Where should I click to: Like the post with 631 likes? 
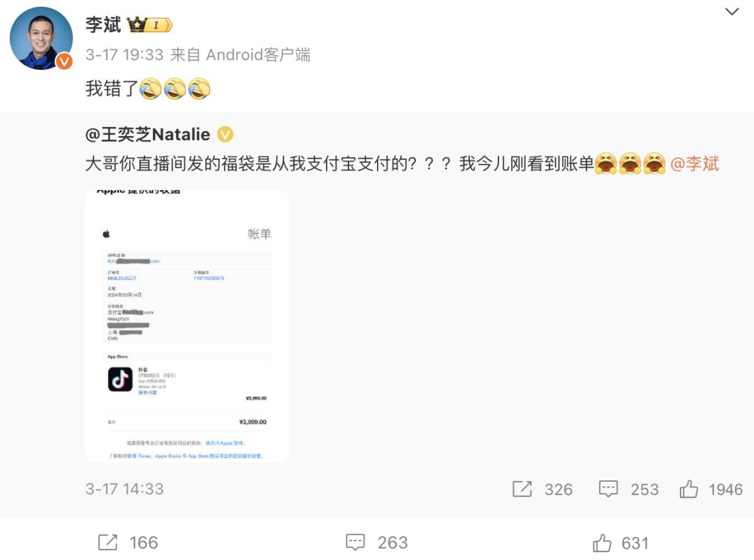(x=602, y=543)
